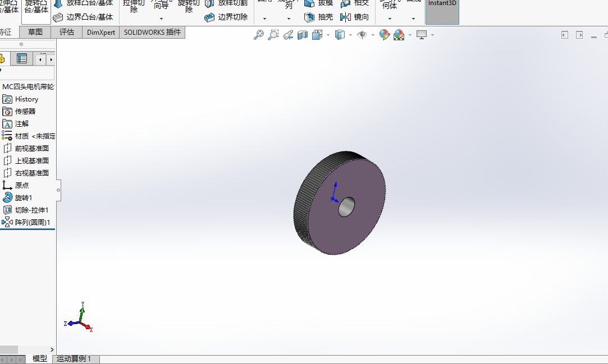The height and width of the screenshot is (364, 608).
Task: Click the Mirror (镜向) tool
Action: (355, 17)
